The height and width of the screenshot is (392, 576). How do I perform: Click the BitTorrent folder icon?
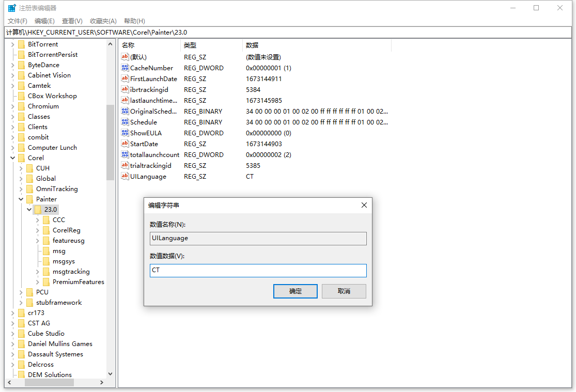click(x=21, y=44)
